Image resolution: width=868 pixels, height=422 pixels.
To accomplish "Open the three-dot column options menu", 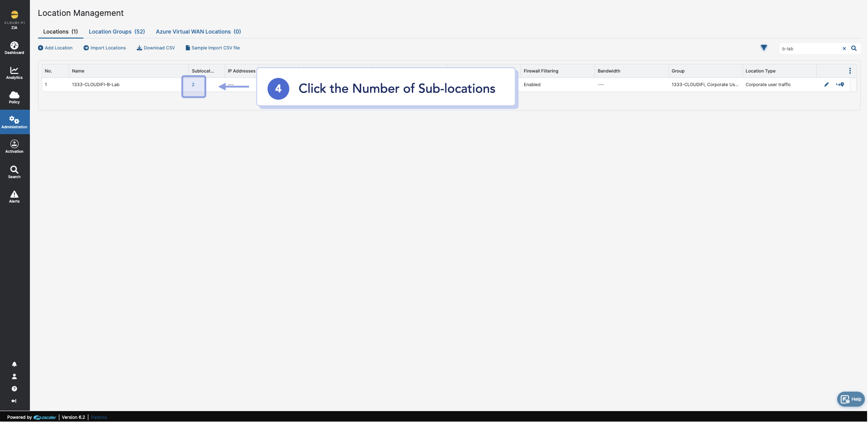I will [850, 71].
